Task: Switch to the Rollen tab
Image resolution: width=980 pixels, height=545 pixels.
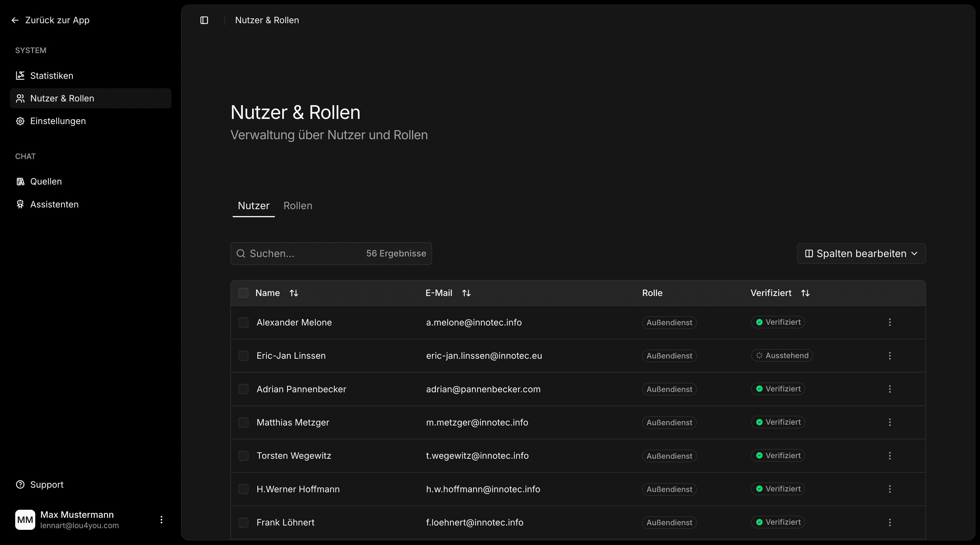Action: coord(298,206)
